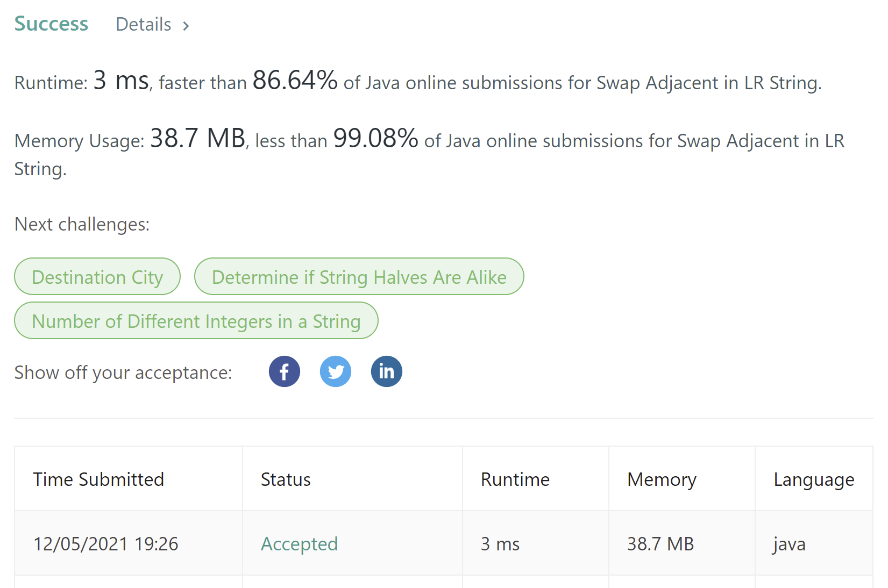
Task: Open Number of Different Integers in a String
Action: click(x=196, y=321)
